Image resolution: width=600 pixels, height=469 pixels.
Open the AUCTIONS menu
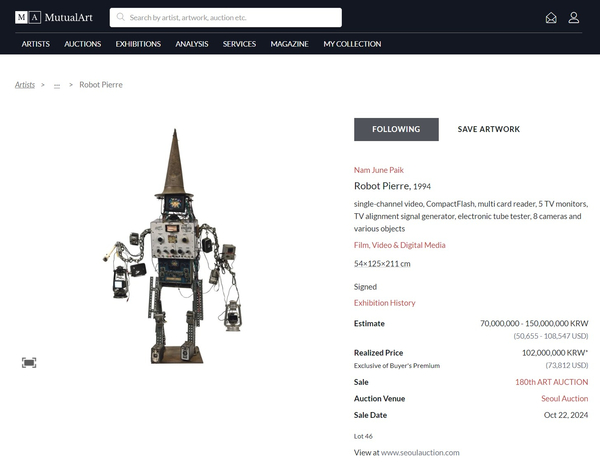[x=83, y=44]
